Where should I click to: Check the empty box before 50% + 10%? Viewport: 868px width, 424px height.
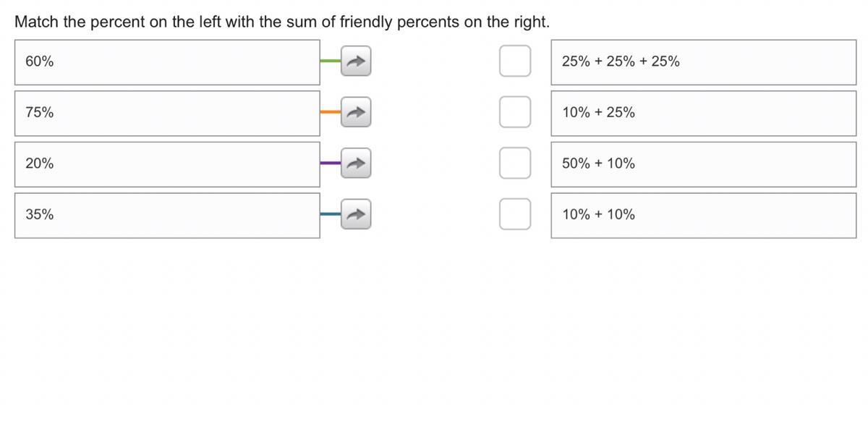[515, 164]
